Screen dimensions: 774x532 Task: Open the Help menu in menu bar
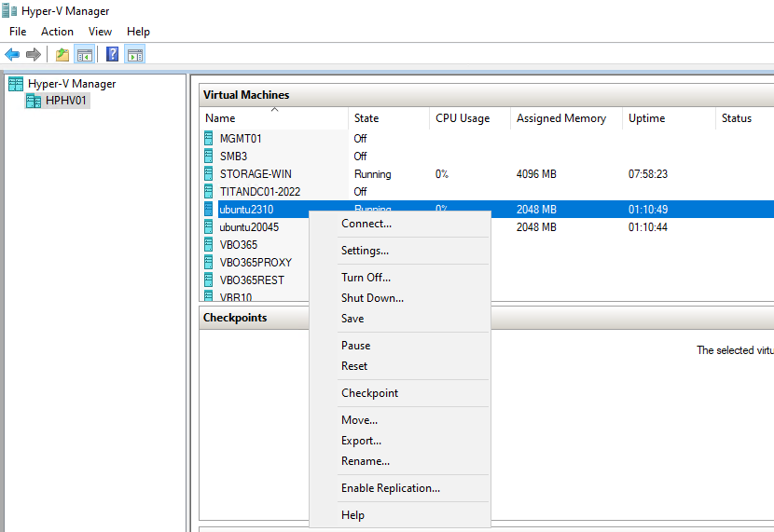(138, 32)
